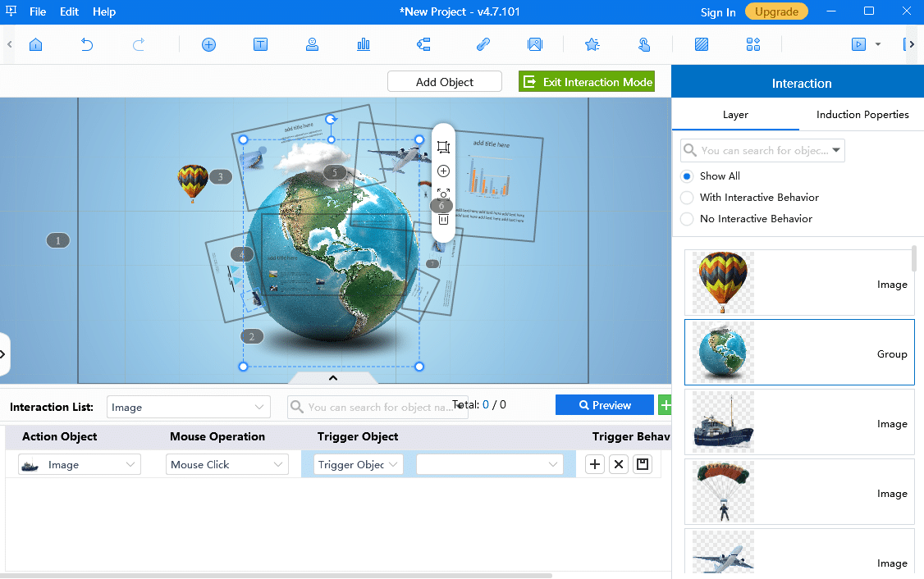Image resolution: width=924 pixels, height=579 pixels.
Task: Click the Home icon in the toolbar
Action: click(35, 45)
